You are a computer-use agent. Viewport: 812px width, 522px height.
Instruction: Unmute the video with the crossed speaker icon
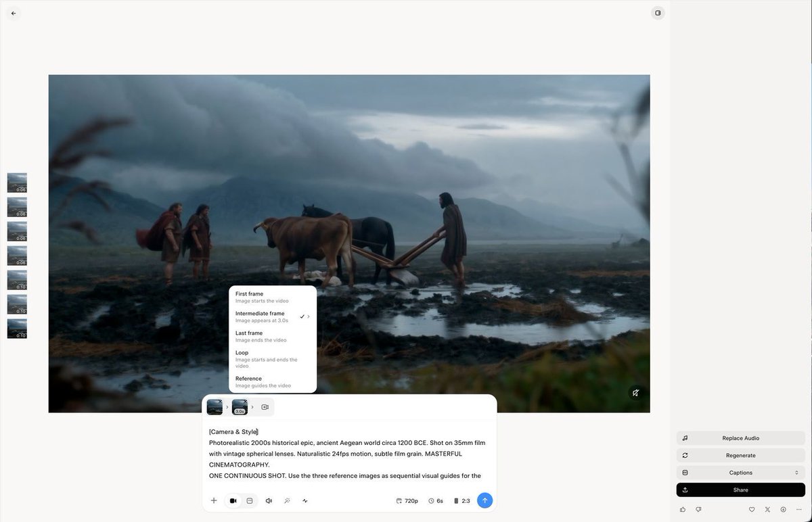click(635, 393)
